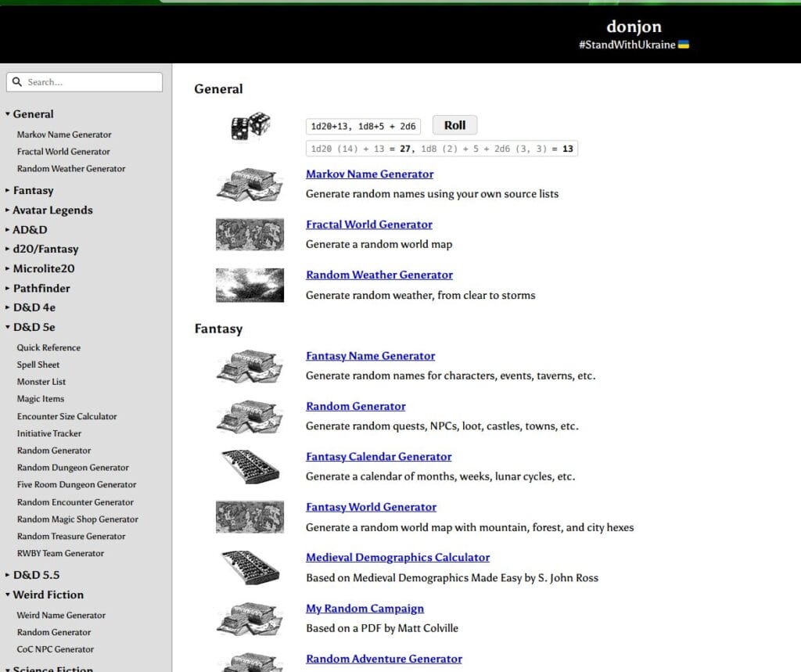This screenshot has height=672, width=801.
Task: Click the map icon beside Fantasy World Generator
Action: pyautogui.click(x=250, y=517)
